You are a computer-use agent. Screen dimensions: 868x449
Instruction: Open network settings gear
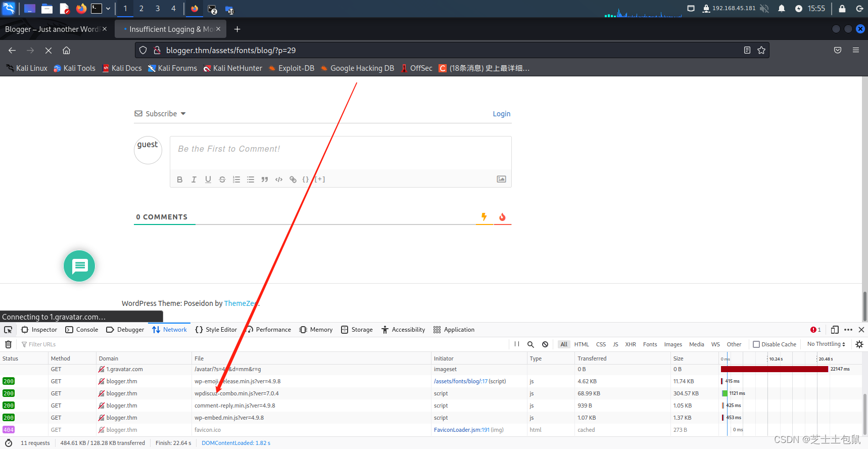[859, 344]
